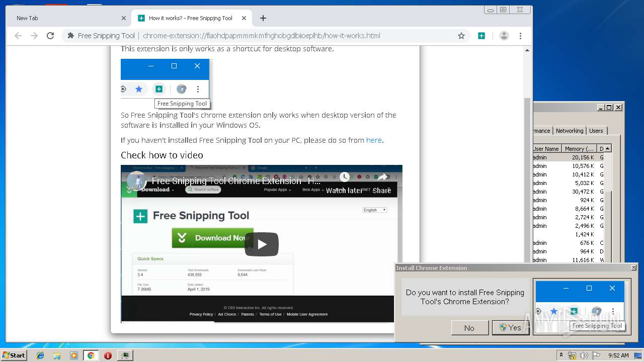Close the New Tab tab

124,18
